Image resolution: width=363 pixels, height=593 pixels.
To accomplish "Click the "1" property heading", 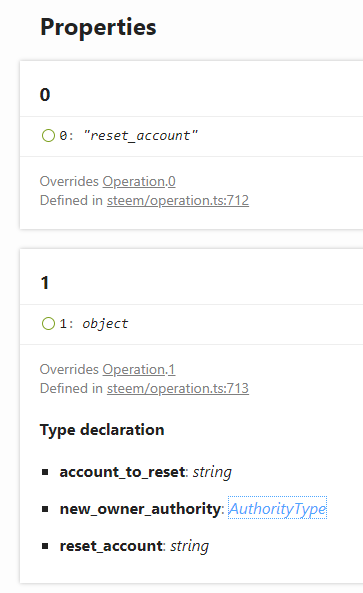I will point(45,283).
